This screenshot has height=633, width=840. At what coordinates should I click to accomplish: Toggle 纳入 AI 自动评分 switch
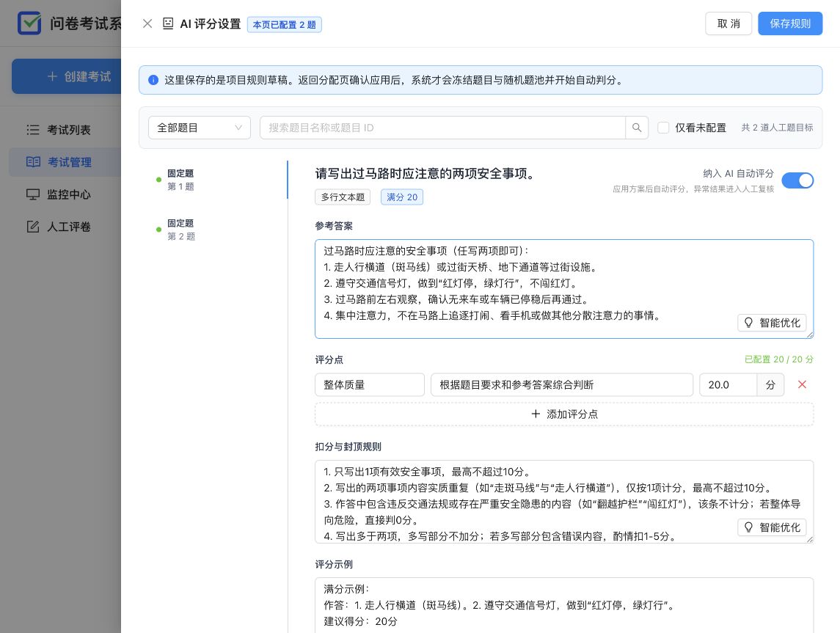point(797,180)
